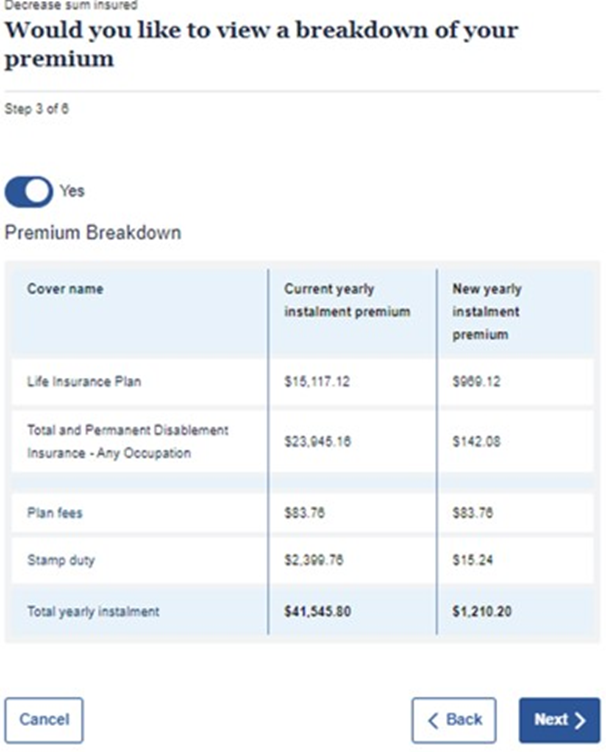Click the New yearly instalment premium header
The image size is (606, 752).
pos(487,312)
